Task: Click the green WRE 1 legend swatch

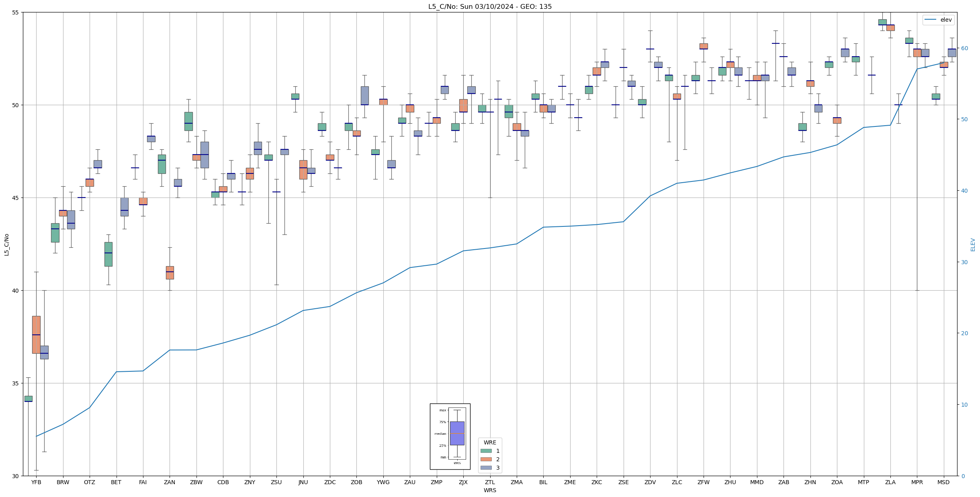Action: [486, 451]
